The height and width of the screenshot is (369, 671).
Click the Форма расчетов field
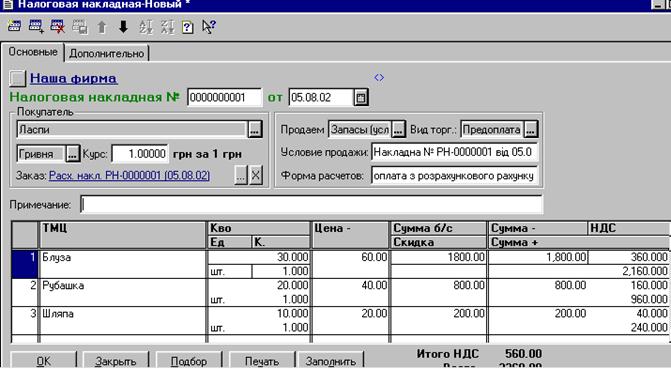(x=454, y=176)
